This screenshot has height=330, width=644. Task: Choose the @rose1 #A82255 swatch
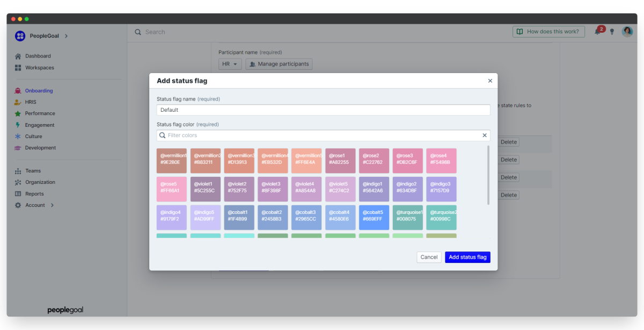(340, 161)
